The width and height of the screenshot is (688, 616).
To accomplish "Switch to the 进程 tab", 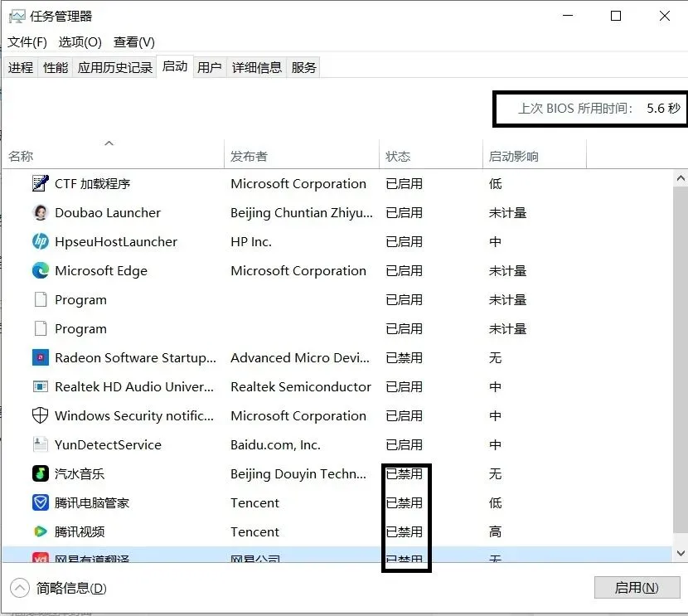I will (x=21, y=67).
